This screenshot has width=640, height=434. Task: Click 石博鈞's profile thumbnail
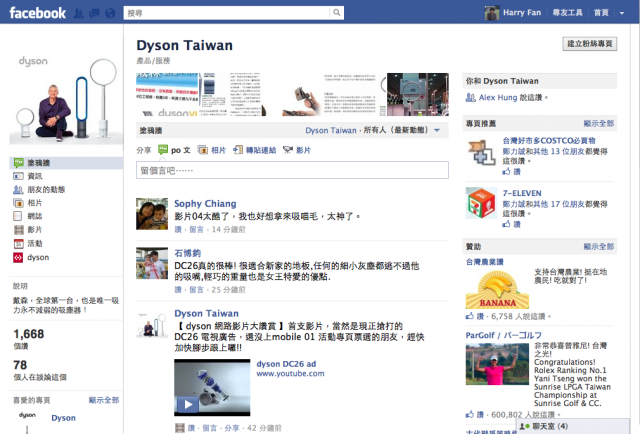[152, 263]
